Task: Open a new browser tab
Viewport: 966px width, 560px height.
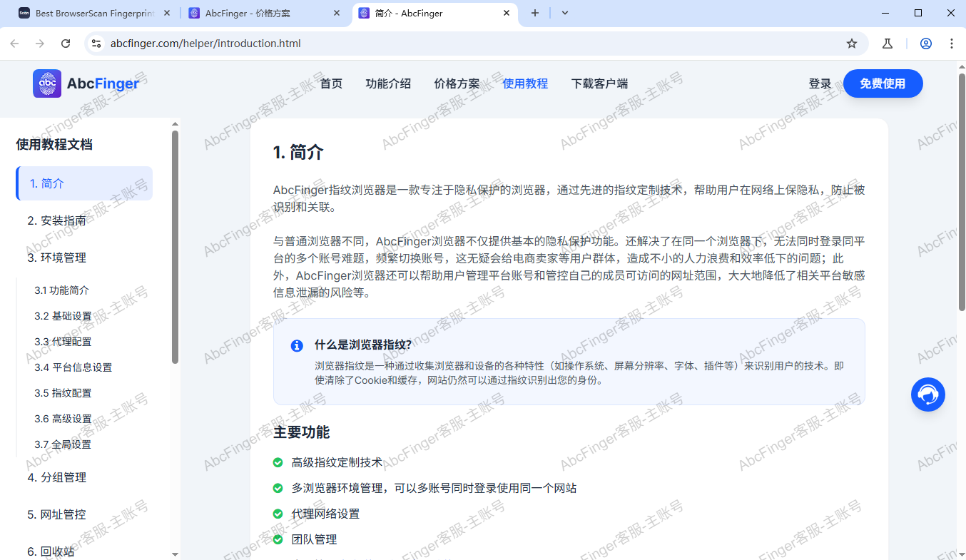Action: click(534, 13)
